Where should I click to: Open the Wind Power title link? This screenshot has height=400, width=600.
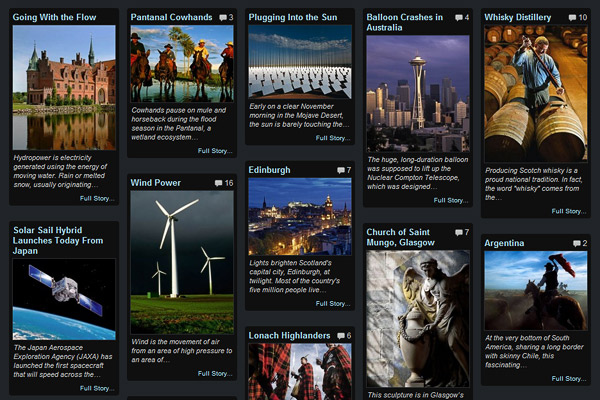[x=155, y=183]
